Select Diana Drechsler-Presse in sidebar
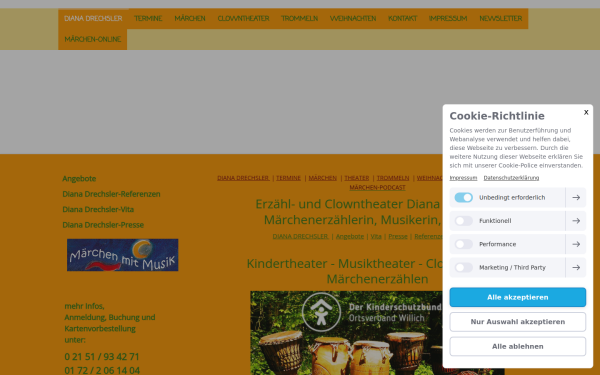 pyautogui.click(x=103, y=225)
